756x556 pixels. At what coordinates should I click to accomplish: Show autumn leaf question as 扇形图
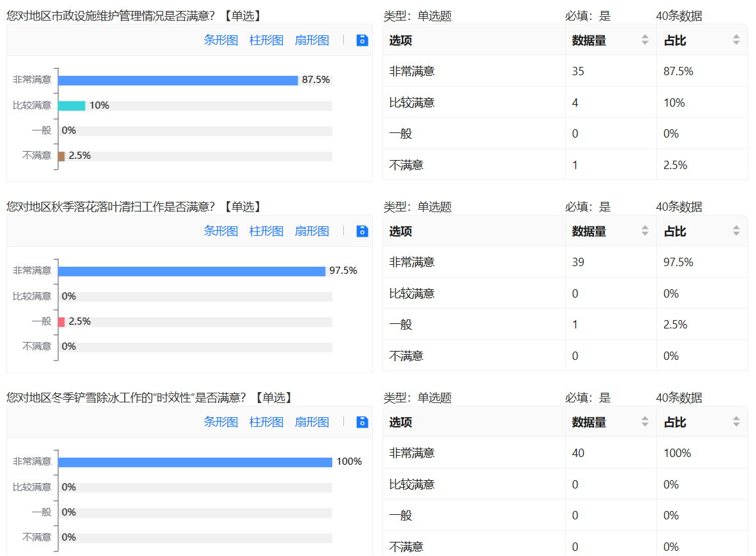[312, 231]
